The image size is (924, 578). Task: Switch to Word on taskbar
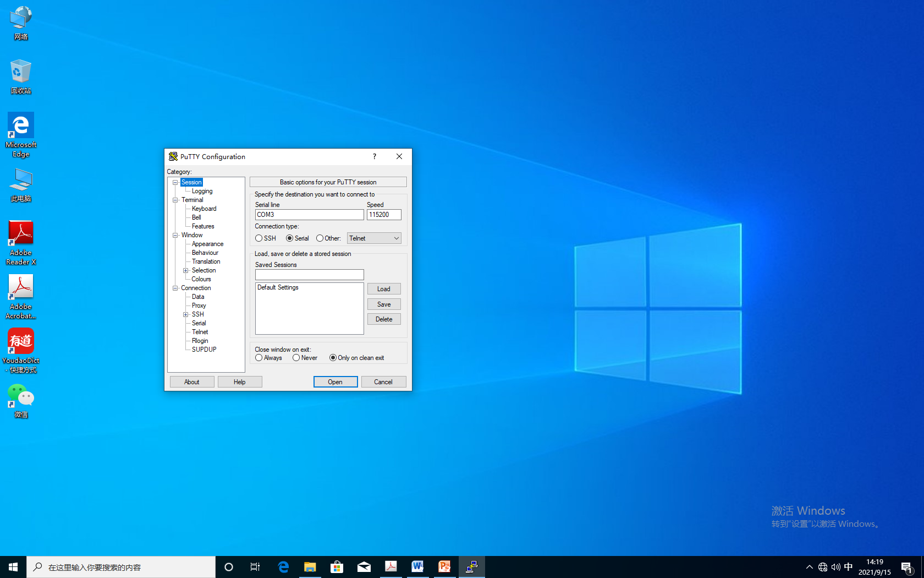[x=417, y=567]
